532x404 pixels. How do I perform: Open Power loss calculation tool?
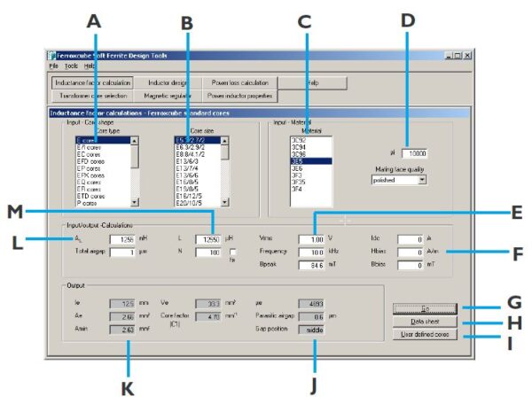[240, 83]
